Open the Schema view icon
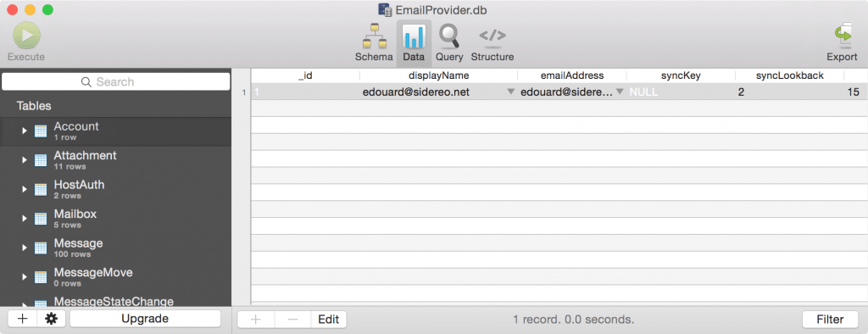Image resolution: width=868 pixels, height=334 pixels. tap(374, 37)
